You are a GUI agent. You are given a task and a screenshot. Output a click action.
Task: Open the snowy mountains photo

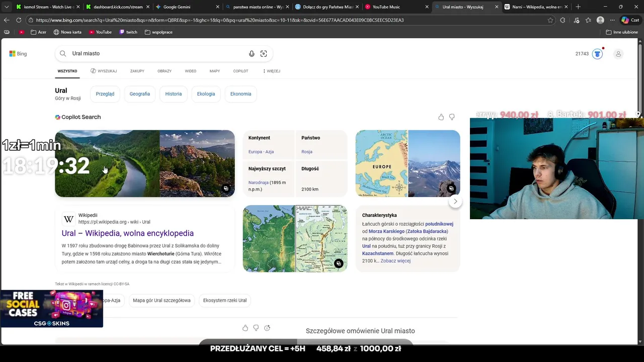[x=434, y=164]
